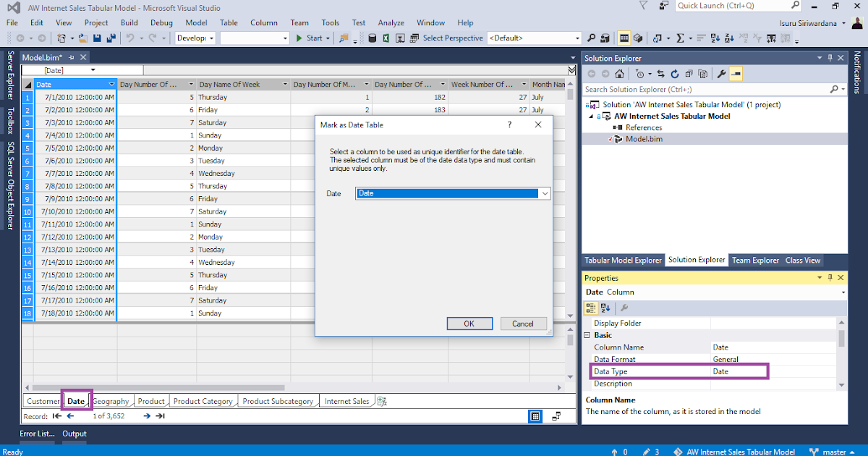Open Existing Connections via the database icon
Viewport: 868px width, 456px height.
pos(372,38)
